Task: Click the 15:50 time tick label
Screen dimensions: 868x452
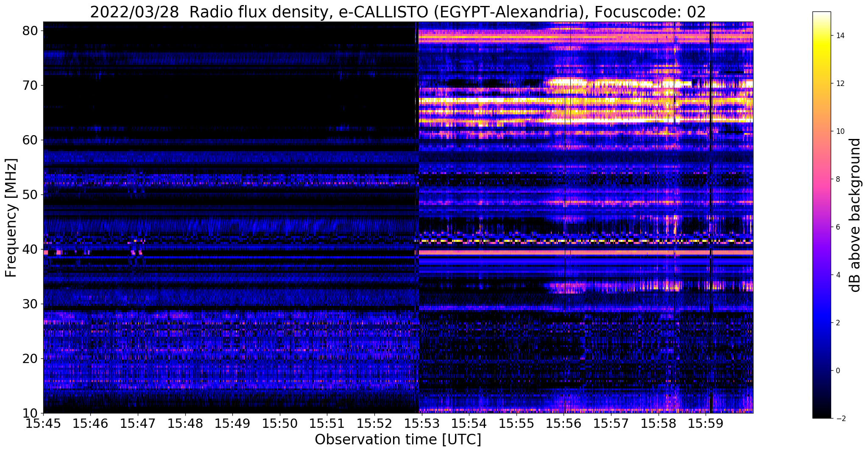Action: (x=280, y=423)
